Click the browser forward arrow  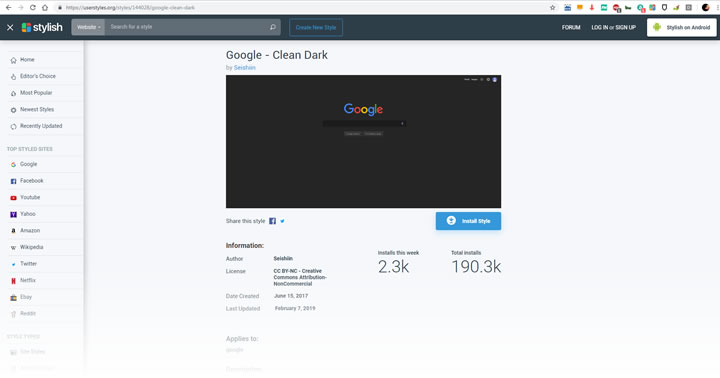click(20, 7)
